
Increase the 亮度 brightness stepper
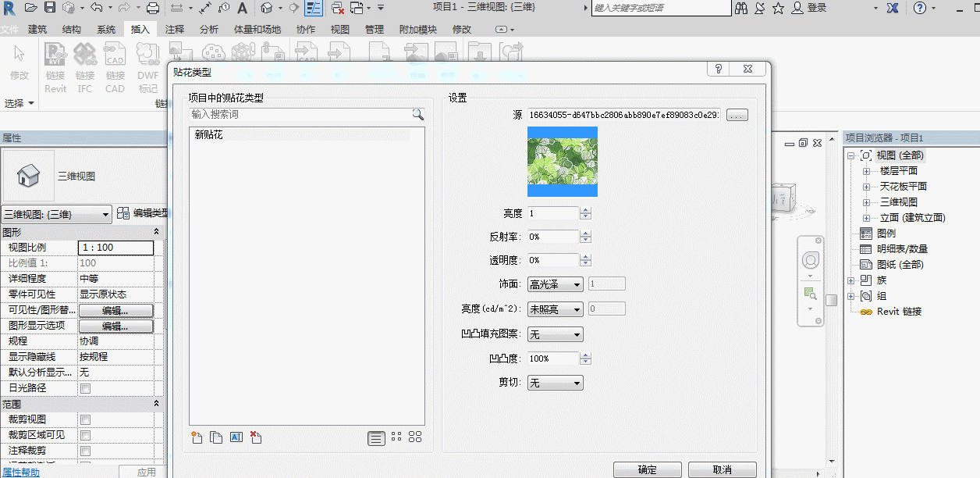click(586, 210)
